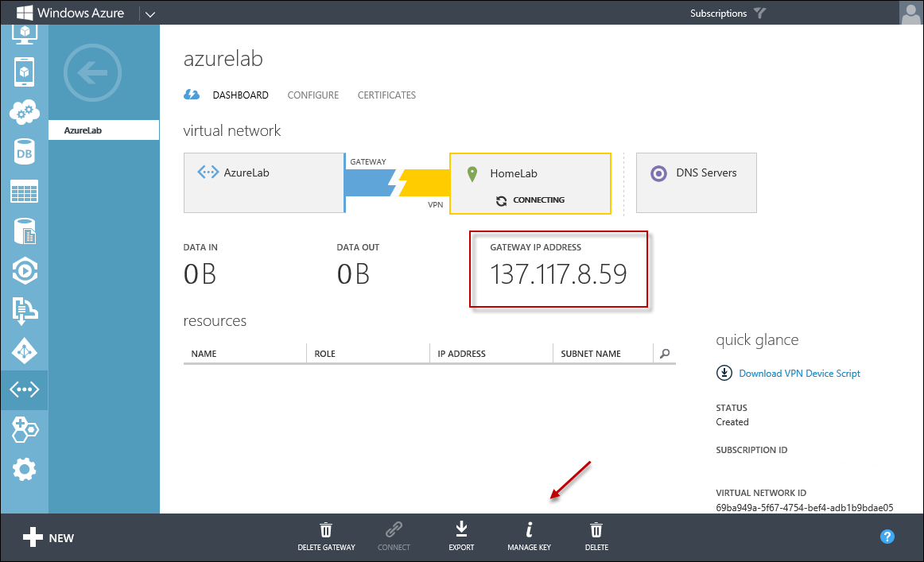Open the Media Services play icon
The width and height of the screenshot is (924, 562).
[x=24, y=271]
